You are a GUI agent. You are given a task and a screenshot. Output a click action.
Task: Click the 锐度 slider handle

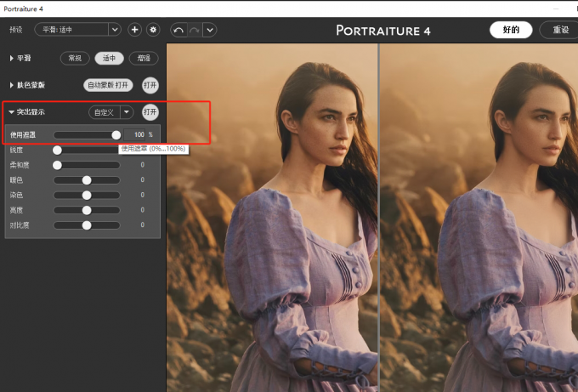coord(57,151)
